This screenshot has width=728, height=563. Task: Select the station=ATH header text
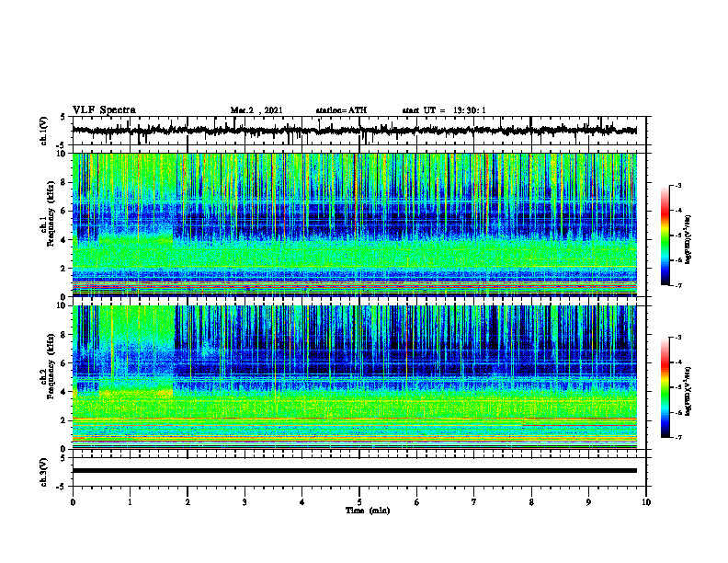point(341,110)
